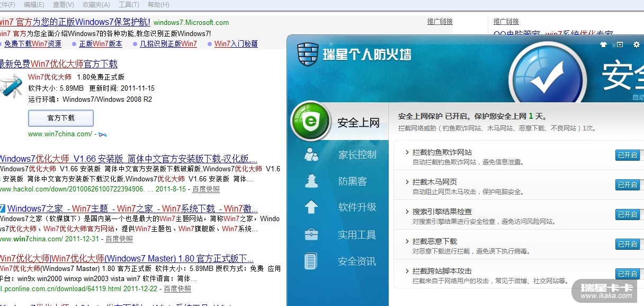Viewport: 644px width, 306px height.
Task: Open the firewall dropdown menu box icon
Action: coord(620,45)
